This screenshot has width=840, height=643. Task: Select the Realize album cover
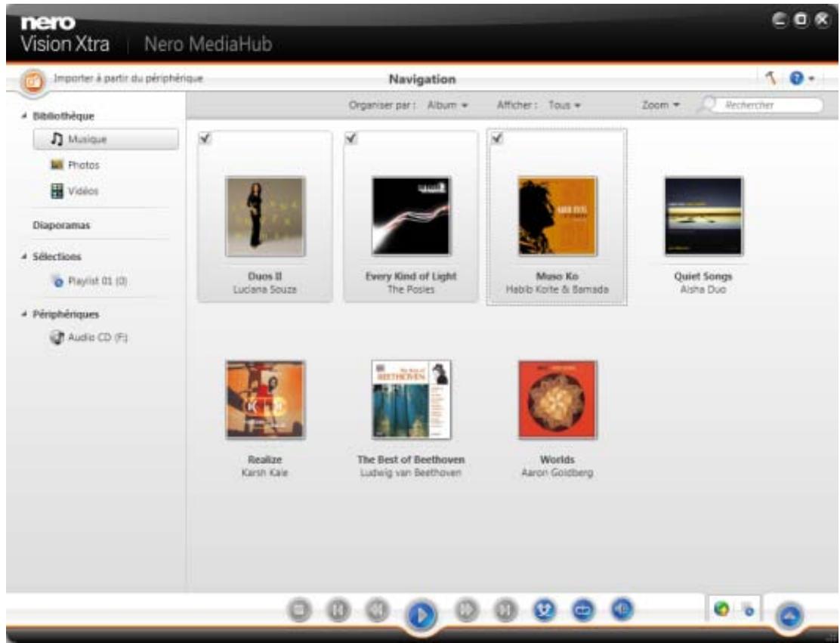coord(265,400)
